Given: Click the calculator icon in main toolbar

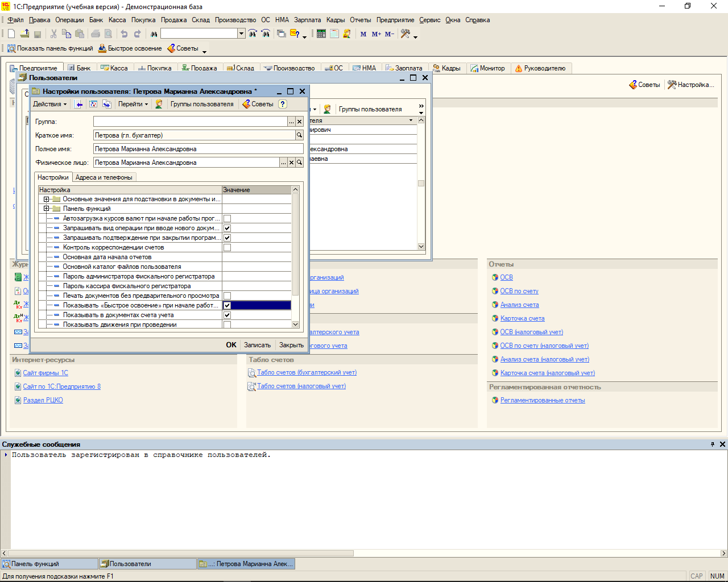Looking at the screenshot, I should pos(321,34).
